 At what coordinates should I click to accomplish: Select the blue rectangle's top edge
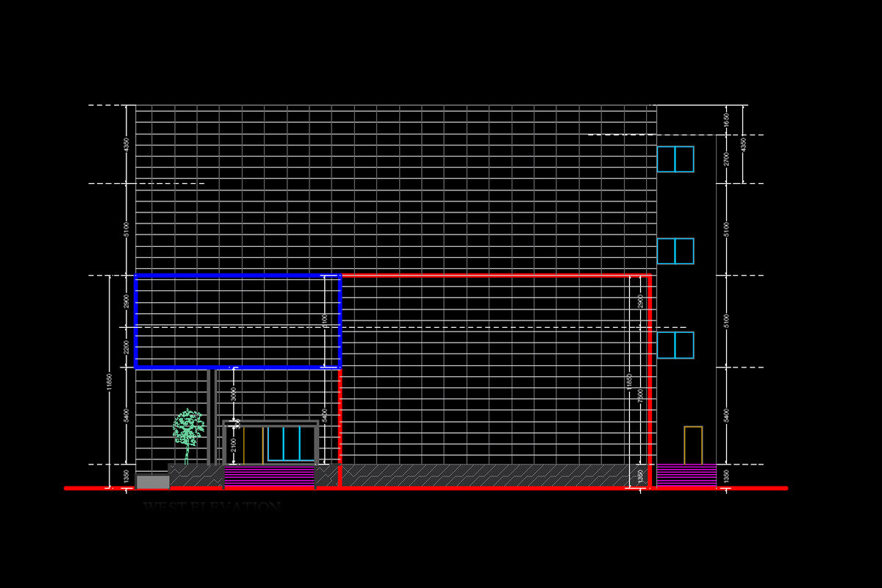click(x=237, y=276)
